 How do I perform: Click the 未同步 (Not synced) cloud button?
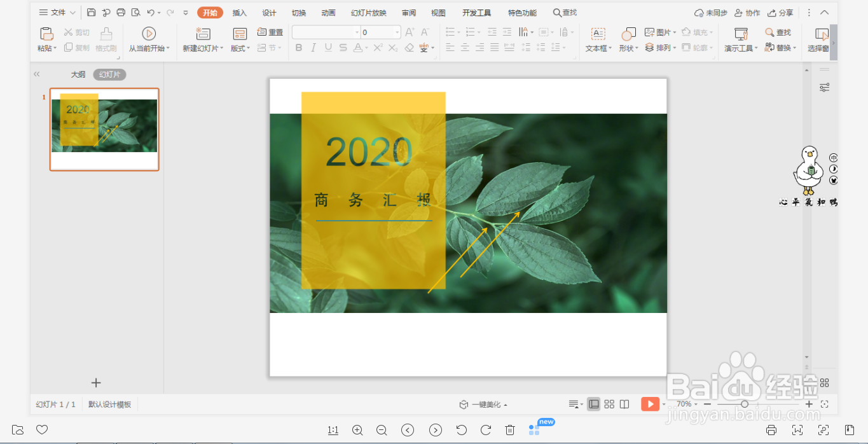click(711, 13)
